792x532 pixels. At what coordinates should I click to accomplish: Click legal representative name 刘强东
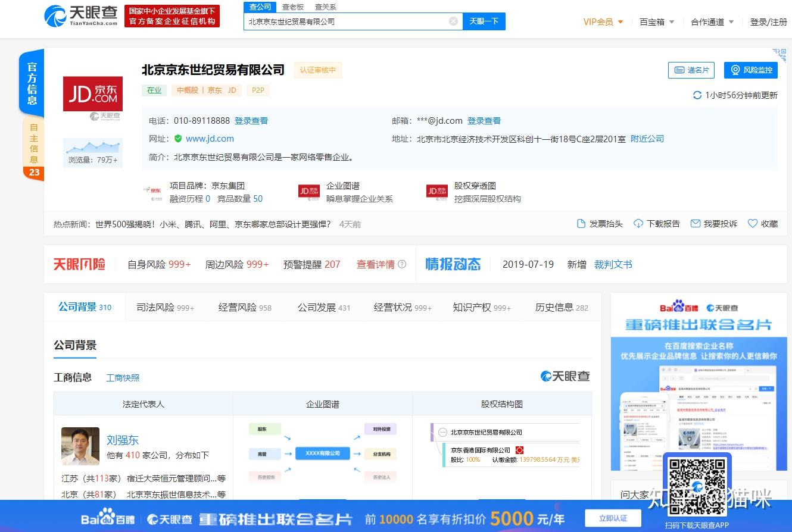[123, 440]
